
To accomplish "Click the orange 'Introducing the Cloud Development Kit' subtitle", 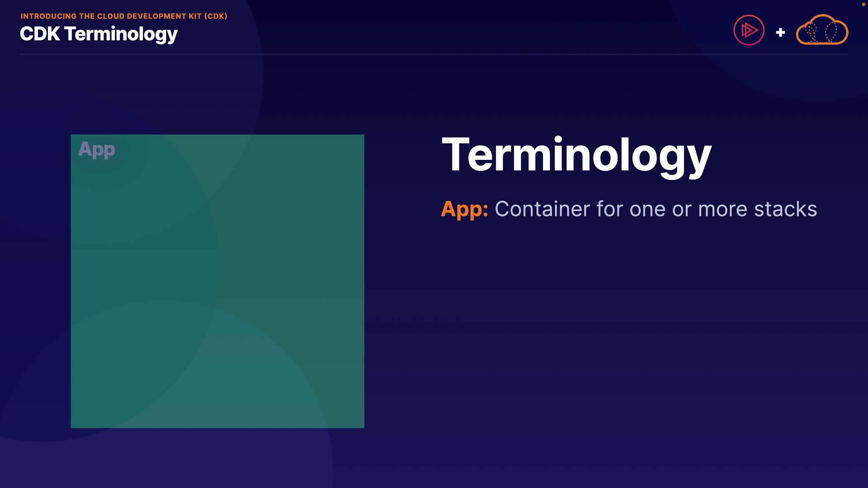I will [123, 16].
